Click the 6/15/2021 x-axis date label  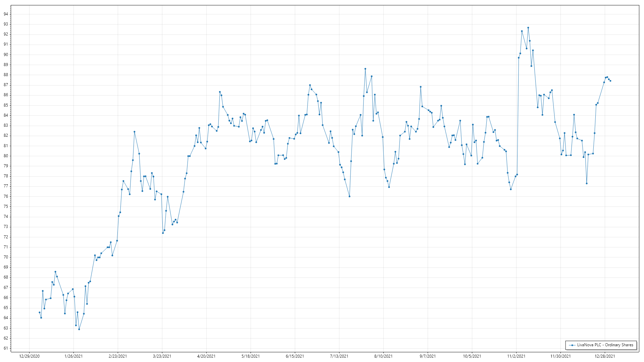[x=295, y=356]
